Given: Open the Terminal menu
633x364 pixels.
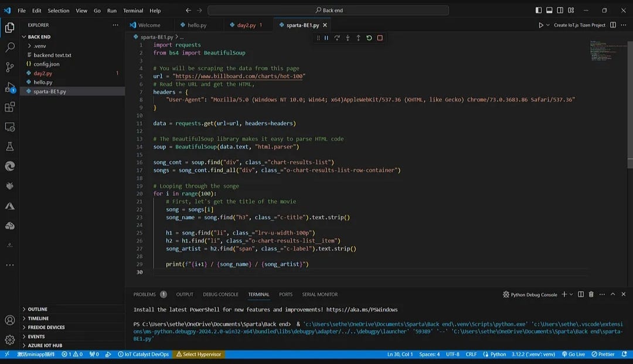Looking at the screenshot, I should coord(132,10).
